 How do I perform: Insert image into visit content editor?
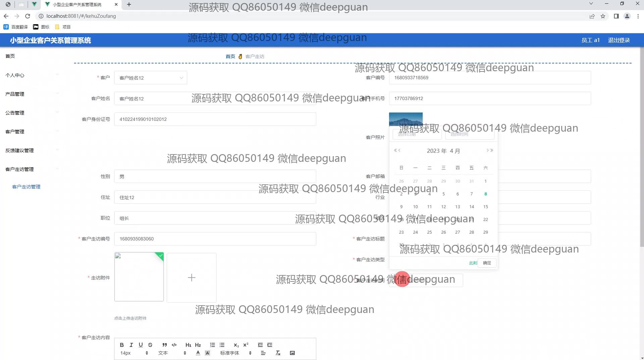coord(292,353)
